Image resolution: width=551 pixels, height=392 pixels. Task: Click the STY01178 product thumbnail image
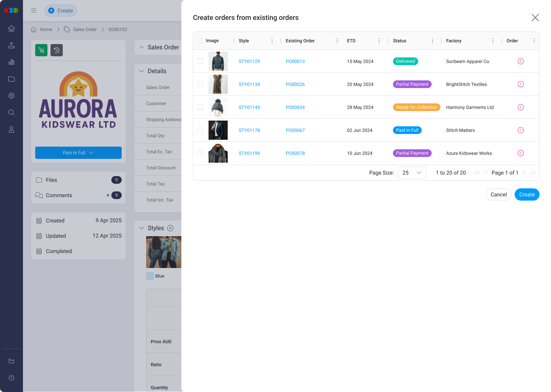point(218,130)
